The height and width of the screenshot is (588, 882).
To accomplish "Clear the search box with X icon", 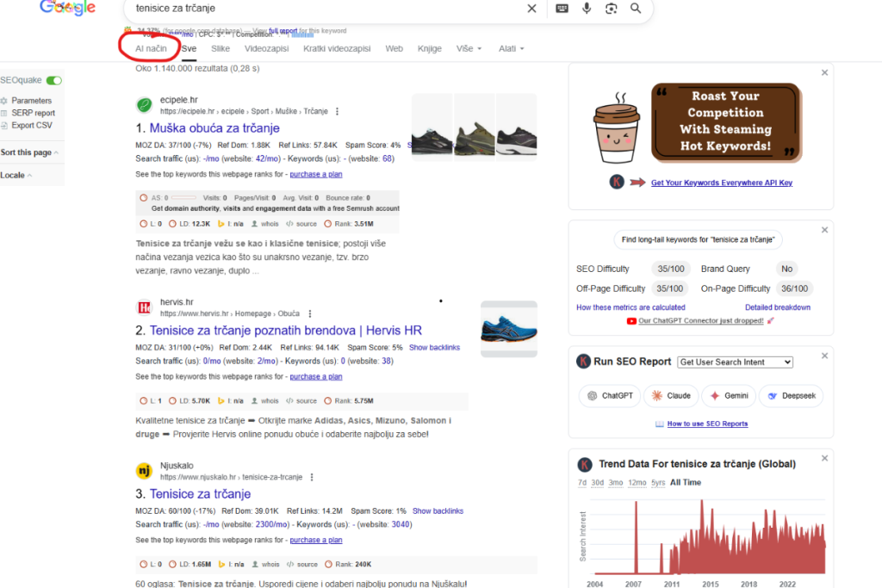I will click(531, 9).
